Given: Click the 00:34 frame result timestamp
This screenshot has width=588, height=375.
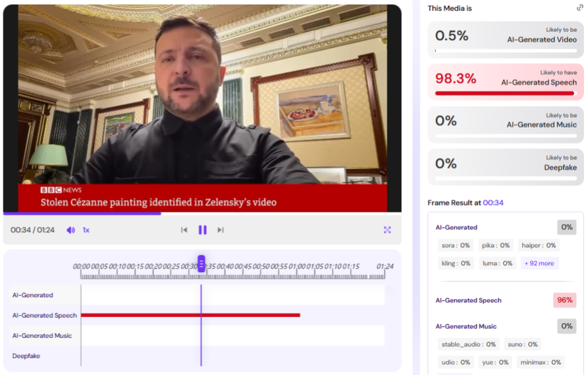Looking at the screenshot, I should tap(493, 203).
